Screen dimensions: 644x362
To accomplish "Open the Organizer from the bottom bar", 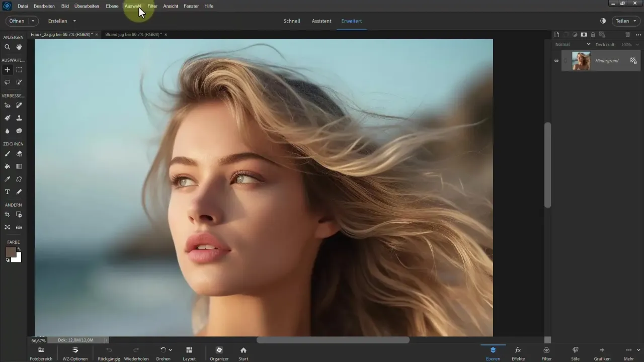I will pos(219,353).
